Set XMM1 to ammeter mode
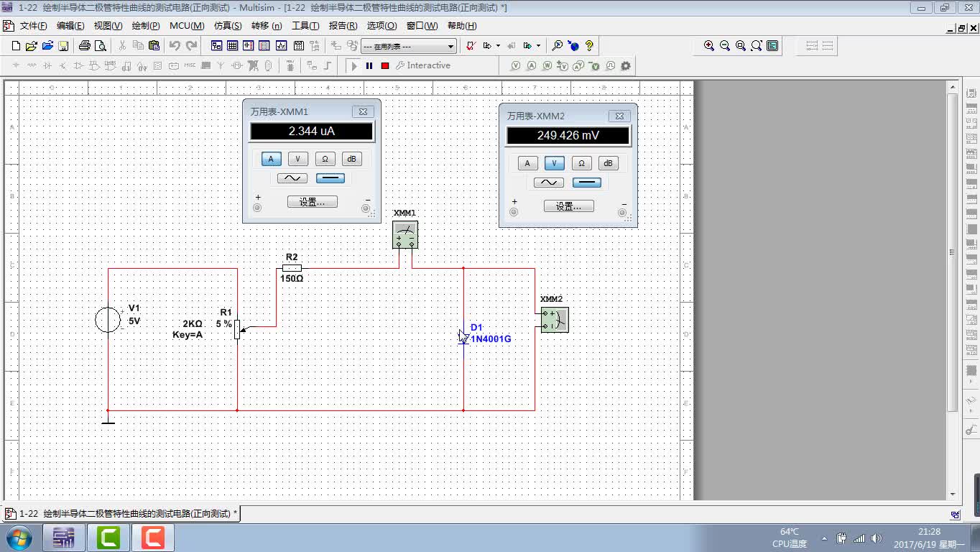 [x=271, y=159]
